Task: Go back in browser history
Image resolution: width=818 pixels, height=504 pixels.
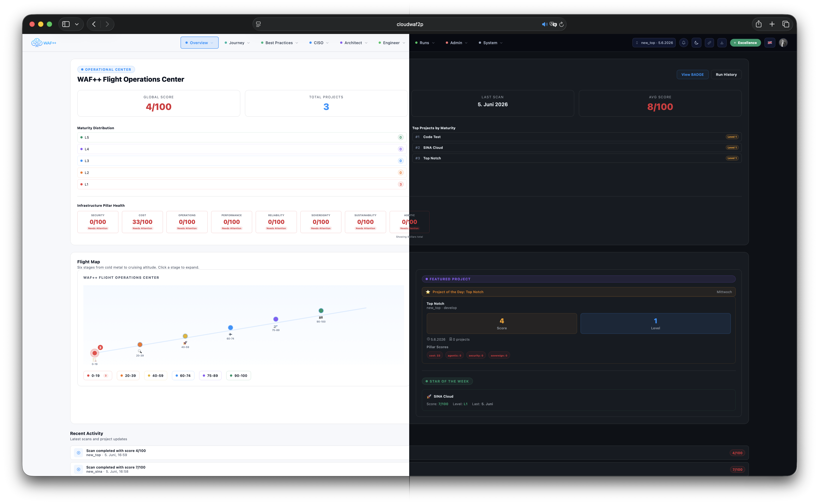Action: click(94, 24)
